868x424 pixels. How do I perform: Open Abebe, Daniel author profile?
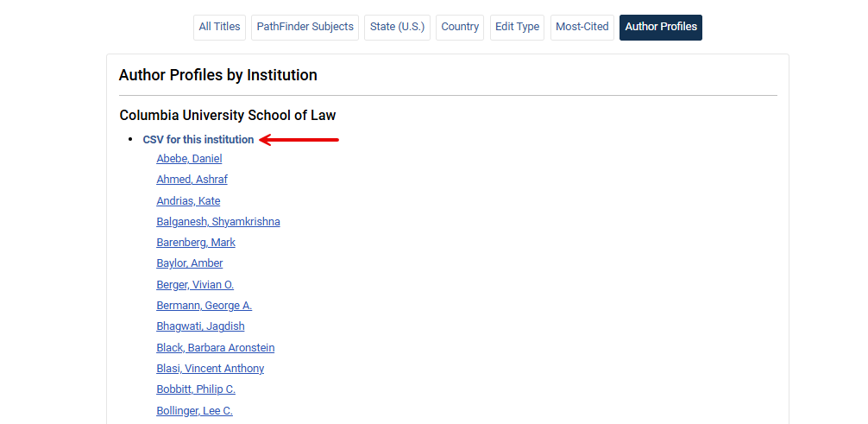coord(189,159)
